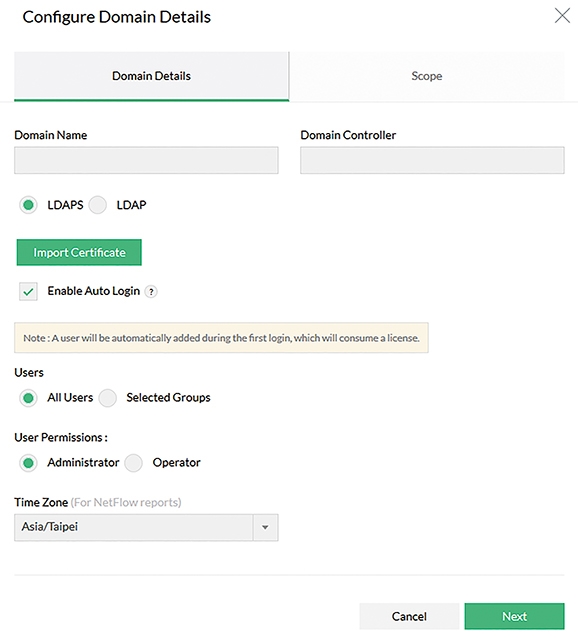This screenshot has height=638, width=578.
Task: Click the Import Certificate button
Action: (x=79, y=252)
